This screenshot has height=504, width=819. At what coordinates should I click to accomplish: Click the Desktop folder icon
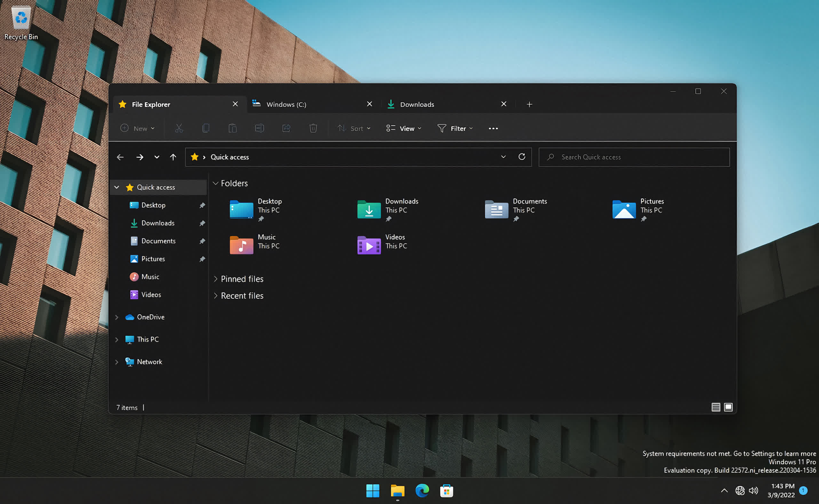(241, 209)
